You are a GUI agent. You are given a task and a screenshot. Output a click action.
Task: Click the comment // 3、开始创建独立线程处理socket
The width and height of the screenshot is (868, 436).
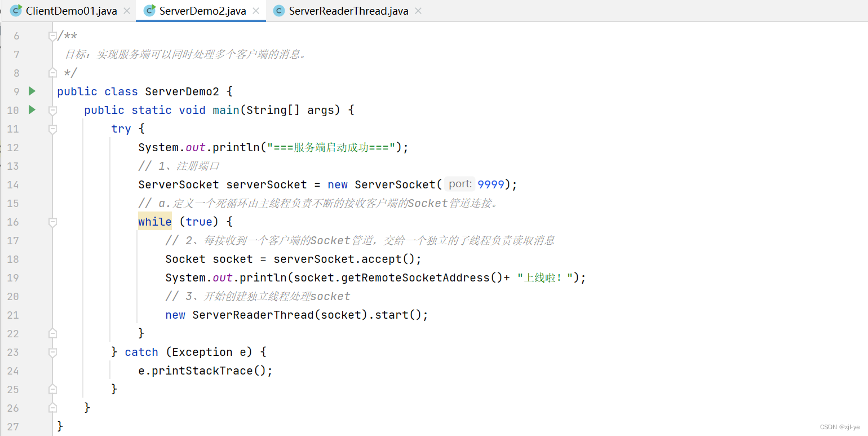258,296
